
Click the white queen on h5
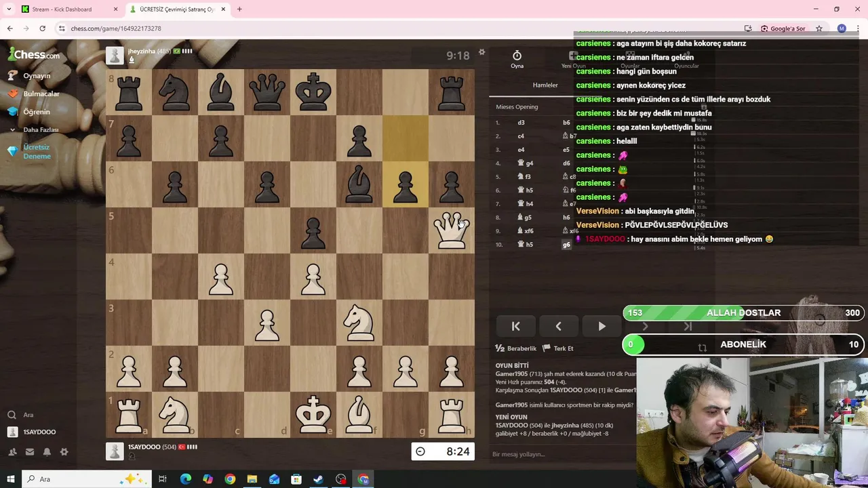[x=451, y=230]
